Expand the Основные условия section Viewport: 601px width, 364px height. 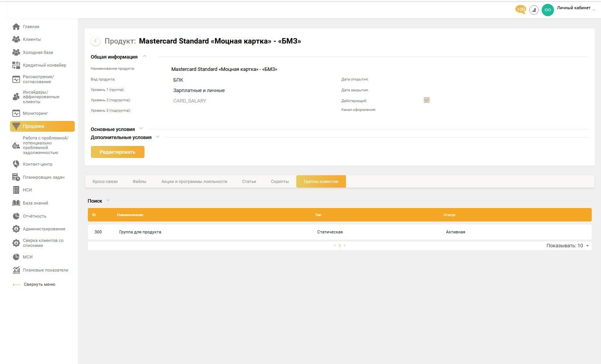[141, 129]
